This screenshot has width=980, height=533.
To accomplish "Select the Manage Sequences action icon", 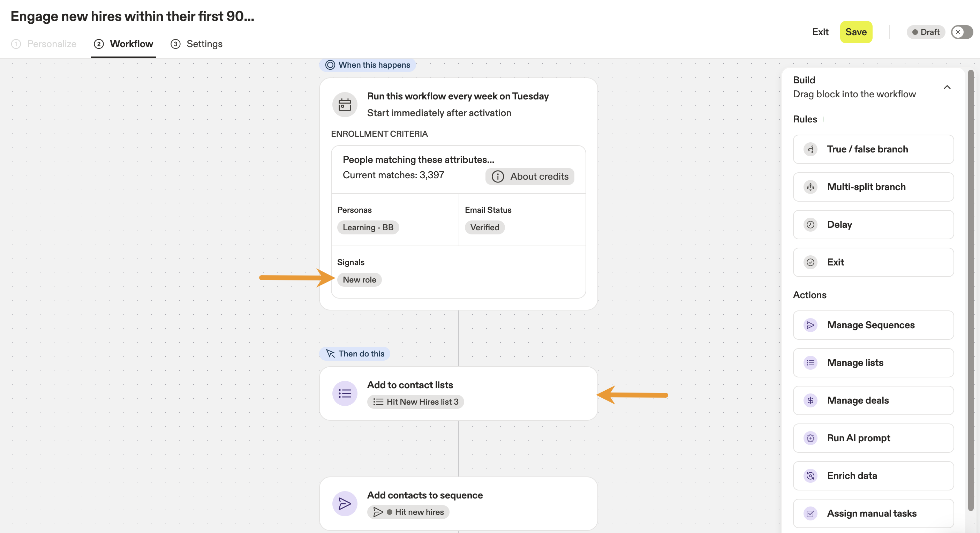I will tap(810, 325).
